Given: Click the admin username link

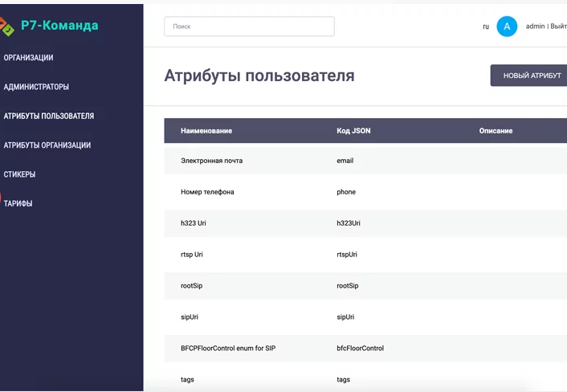Looking at the screenshot, I should [x=535, y=27].
